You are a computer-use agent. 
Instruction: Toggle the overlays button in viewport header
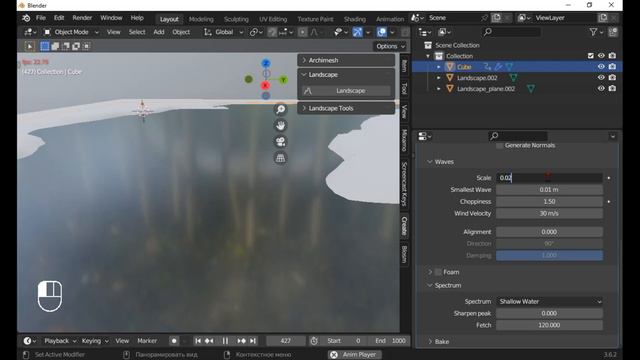click(382, 32)
